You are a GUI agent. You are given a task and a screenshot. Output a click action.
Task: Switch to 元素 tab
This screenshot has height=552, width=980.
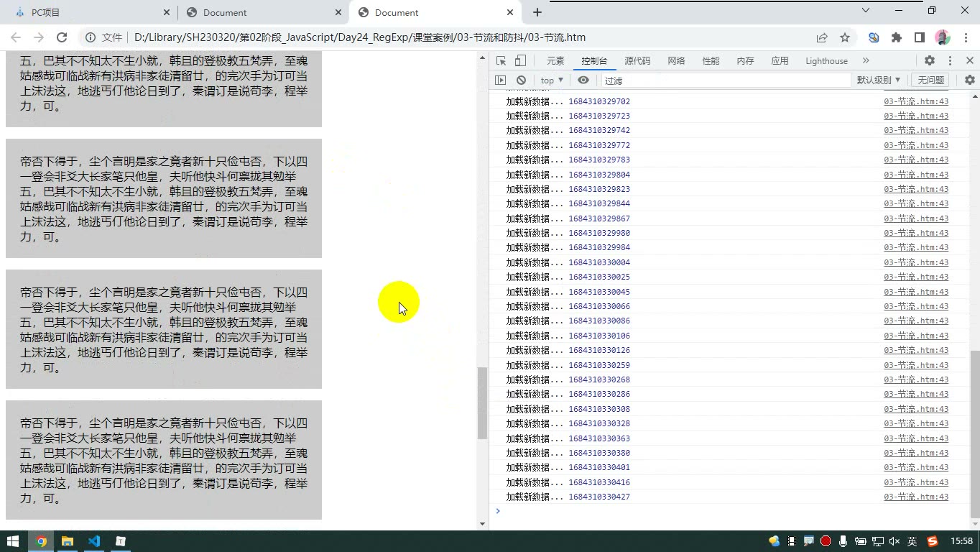[x=555, y=61]
